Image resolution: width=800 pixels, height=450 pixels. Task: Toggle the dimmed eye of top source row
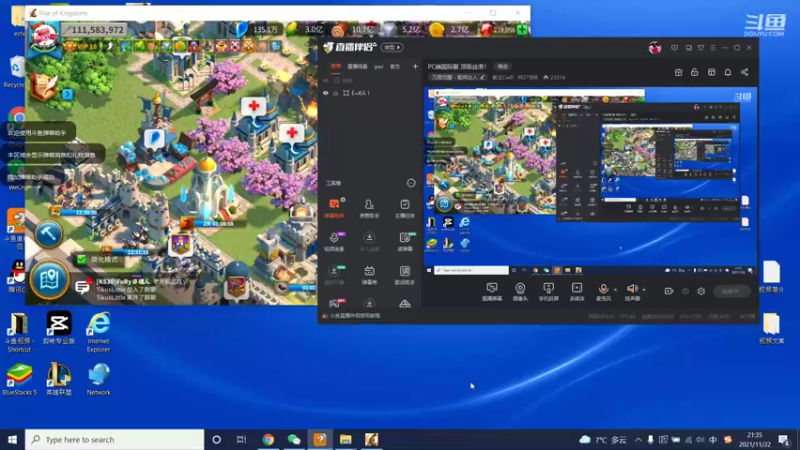point(326,81)
